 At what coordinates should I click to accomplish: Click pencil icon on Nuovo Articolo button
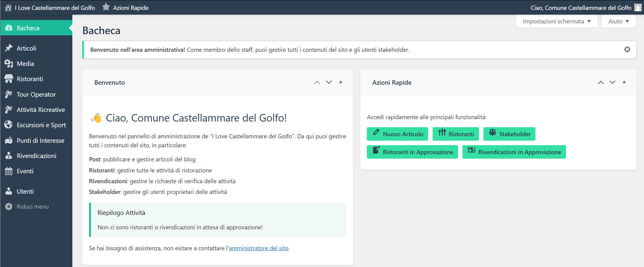[376, 132]
